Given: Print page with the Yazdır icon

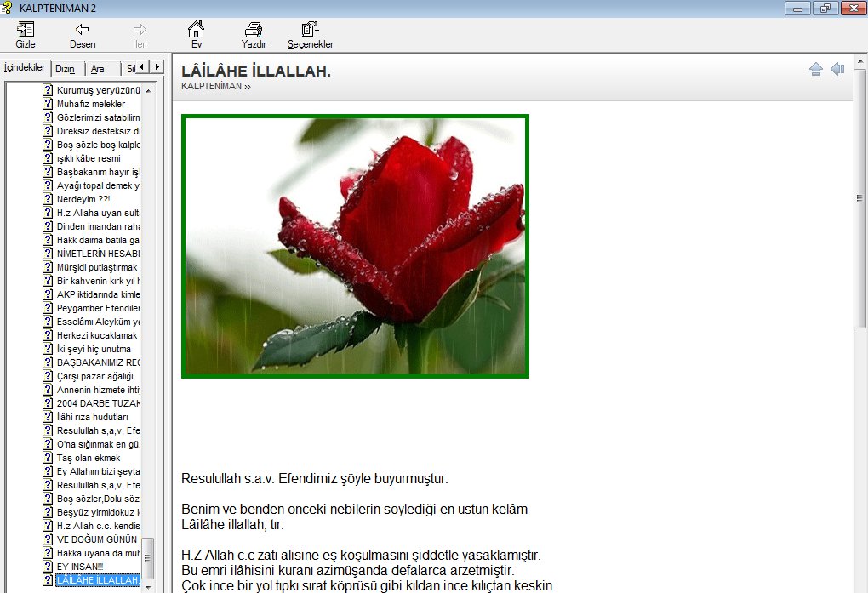Looking at the screenshot, I should (x=254, y=31).
